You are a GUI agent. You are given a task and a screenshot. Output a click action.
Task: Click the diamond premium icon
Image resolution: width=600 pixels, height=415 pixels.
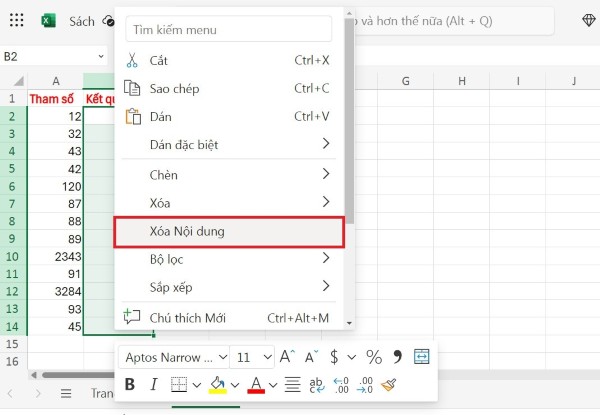pos(589,20)
